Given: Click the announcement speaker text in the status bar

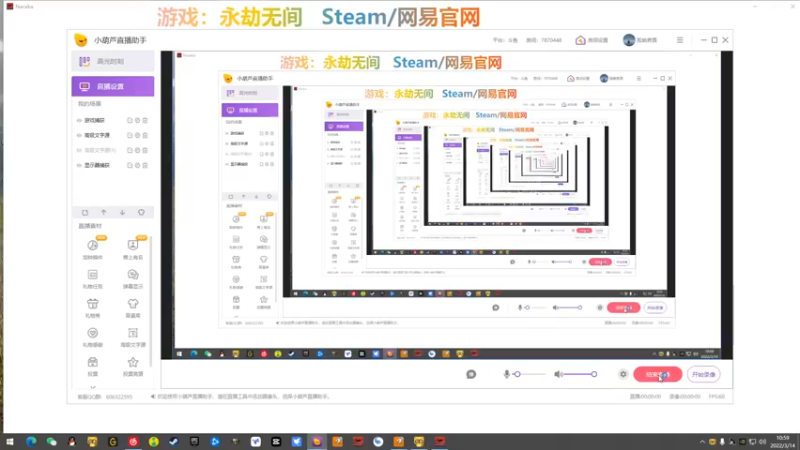Looking at the screenshot, I should tap(242, 396).
